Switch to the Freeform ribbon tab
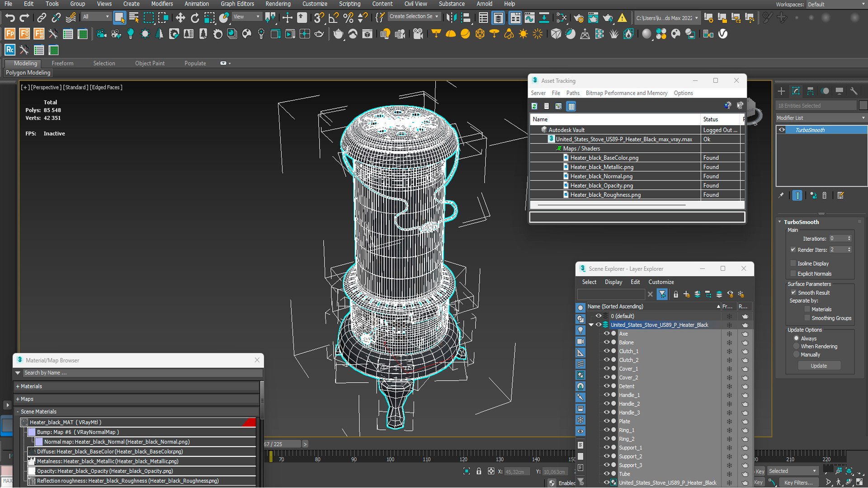The height and width of the screenshot is (488, 868). pos(62,63)
